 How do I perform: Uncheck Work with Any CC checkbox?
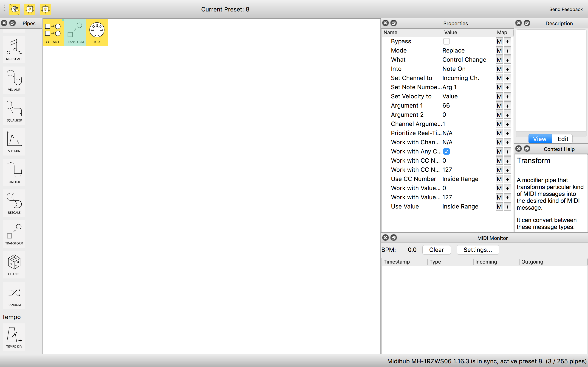click(446, 151)
